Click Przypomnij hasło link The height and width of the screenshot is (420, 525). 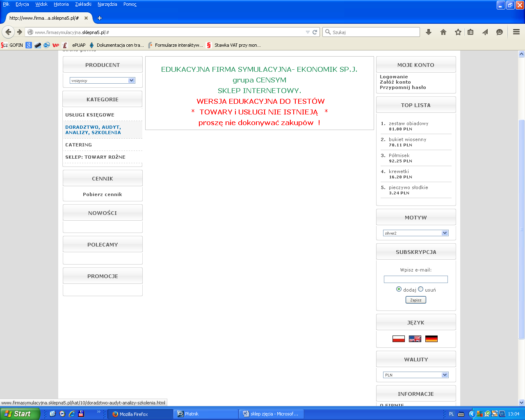point(403,87)
